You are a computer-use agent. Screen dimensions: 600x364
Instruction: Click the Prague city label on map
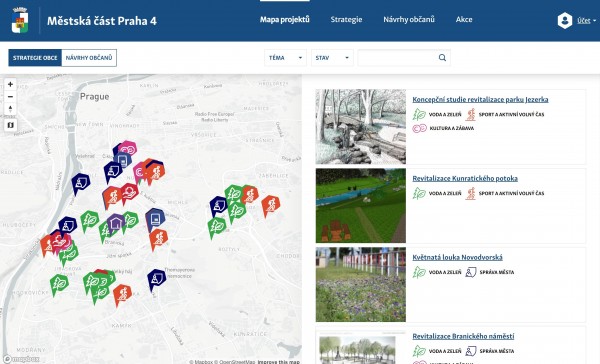[x=95, y=96]
